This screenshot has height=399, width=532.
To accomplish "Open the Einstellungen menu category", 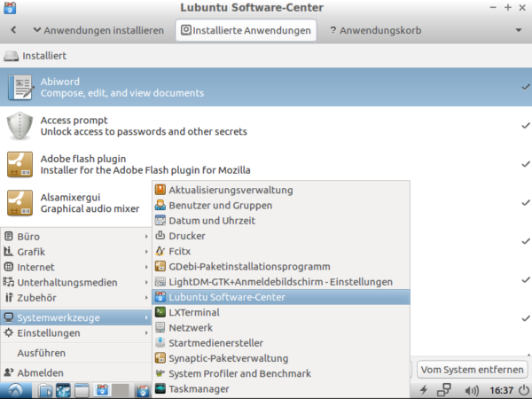I will tap(76, 332).
